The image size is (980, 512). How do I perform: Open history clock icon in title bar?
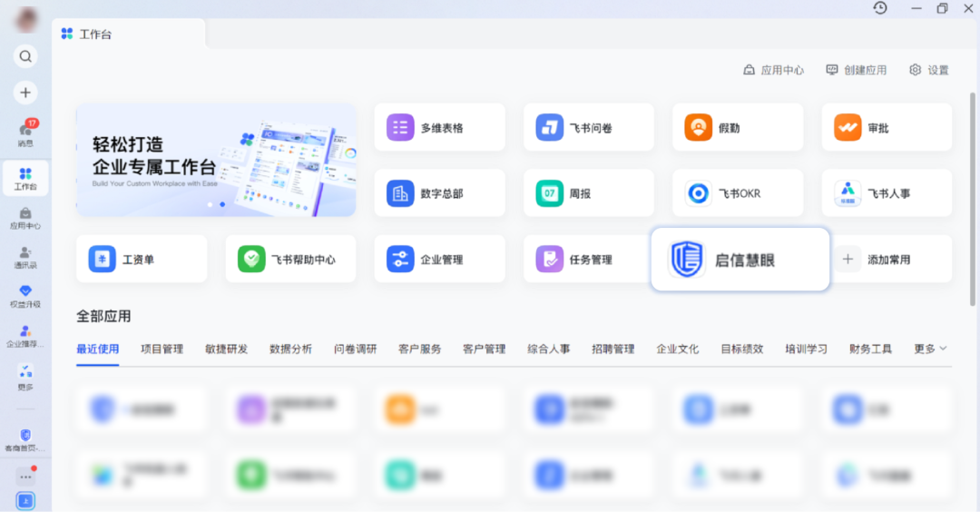[880, 8]
